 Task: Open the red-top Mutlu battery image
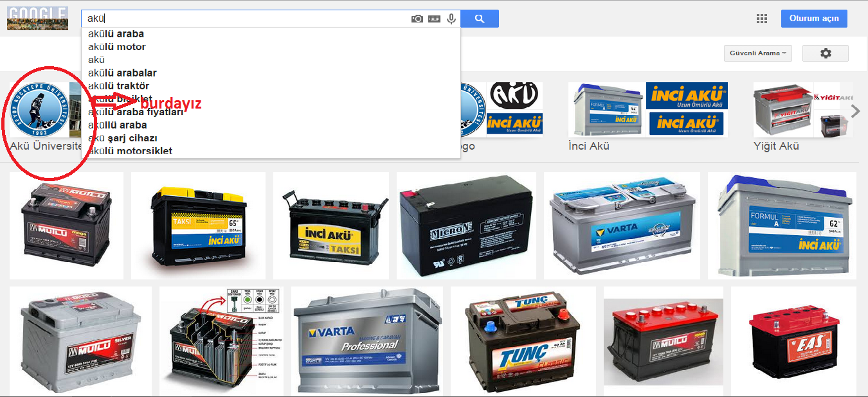663,341
